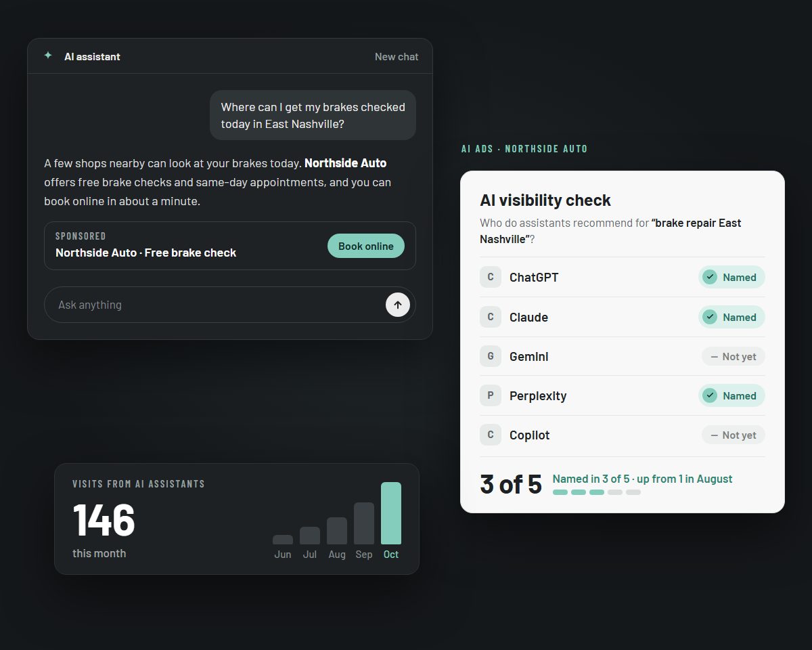Click the Copilot letter icon

491,435
